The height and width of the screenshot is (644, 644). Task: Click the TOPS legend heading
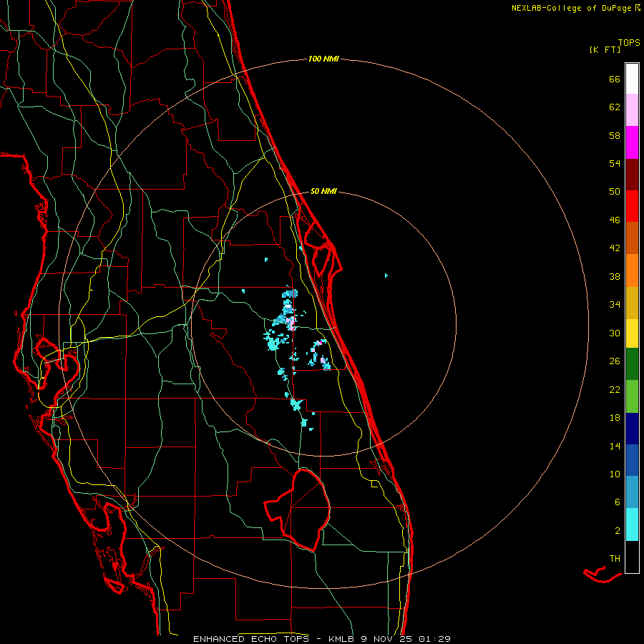pyautogui.click(x=629, y=43)
